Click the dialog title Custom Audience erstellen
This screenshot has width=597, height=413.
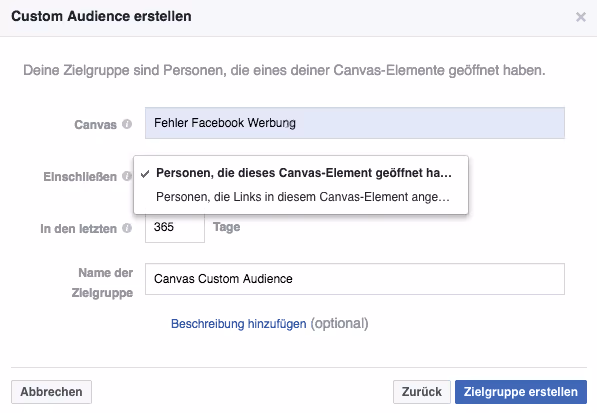coord(101,16)
